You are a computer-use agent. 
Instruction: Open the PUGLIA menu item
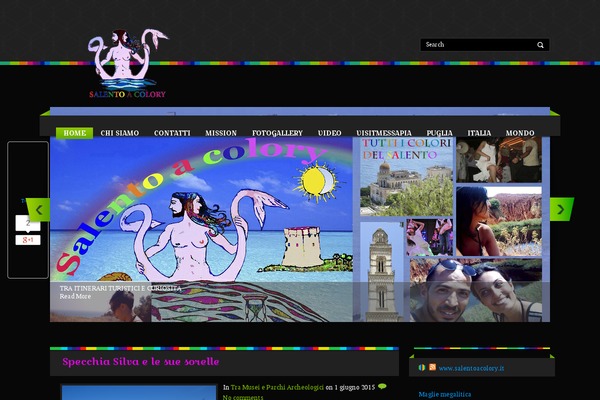440,133
